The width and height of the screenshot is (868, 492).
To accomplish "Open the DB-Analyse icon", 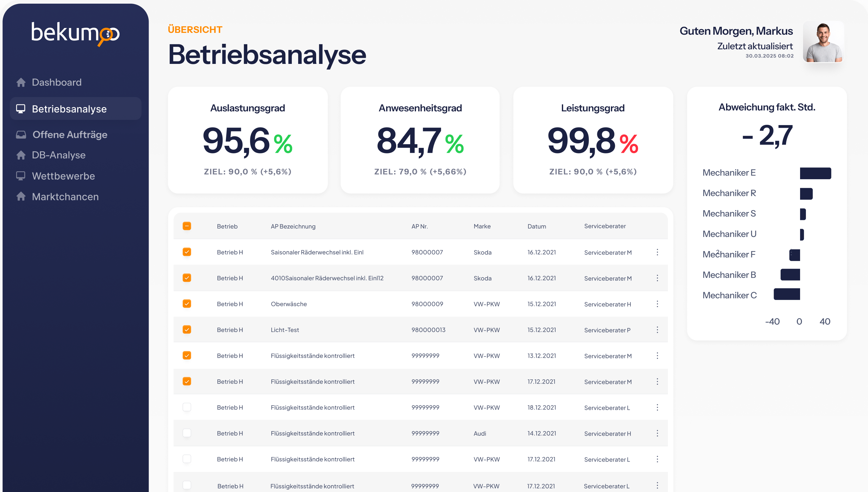I will point(21,155).
